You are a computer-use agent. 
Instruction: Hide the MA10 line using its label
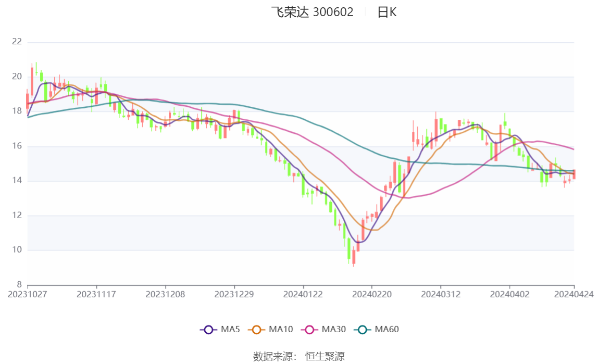281,330
